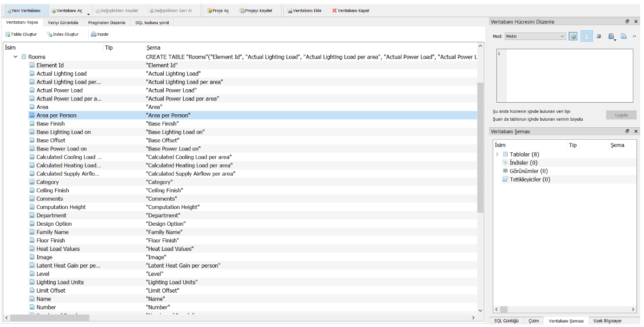Open the Uzak Bilgisayar bottom tab
Viewport: 644px width, 327px height.
[x=607, y=321]
